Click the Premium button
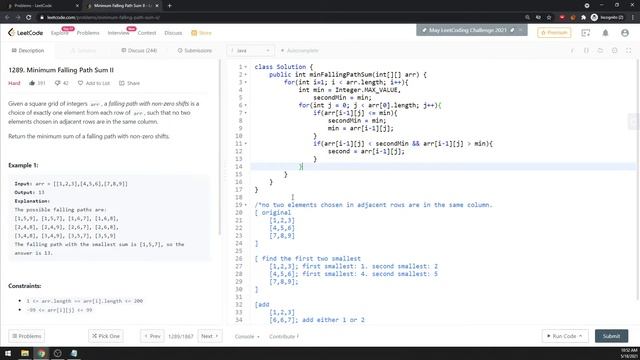The height and width of the screenshot is (360, 640). pyautogui.click(x=554, y=33)
